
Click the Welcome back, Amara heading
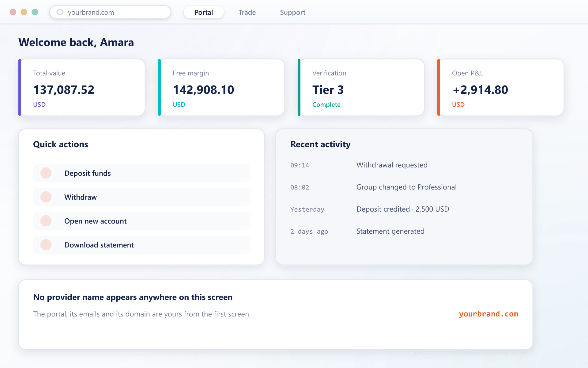(x=76, y=42)
